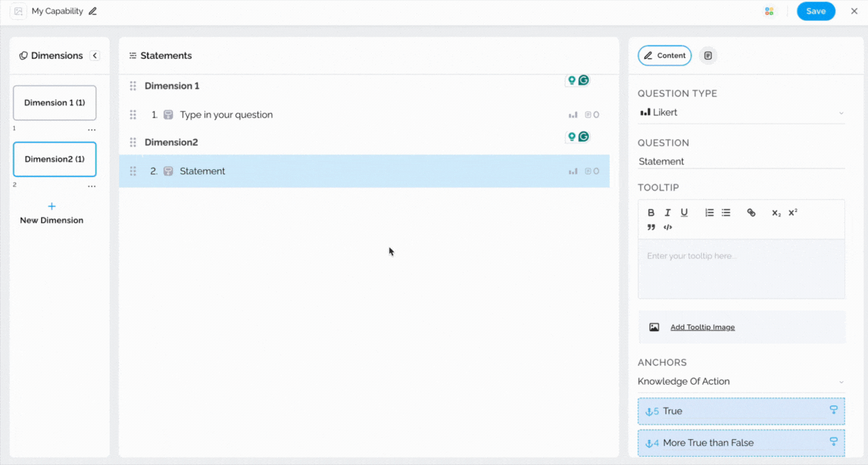The image size is (868, 465).
Task: Click the Bold formatting icon
Action: coord(651,213)
